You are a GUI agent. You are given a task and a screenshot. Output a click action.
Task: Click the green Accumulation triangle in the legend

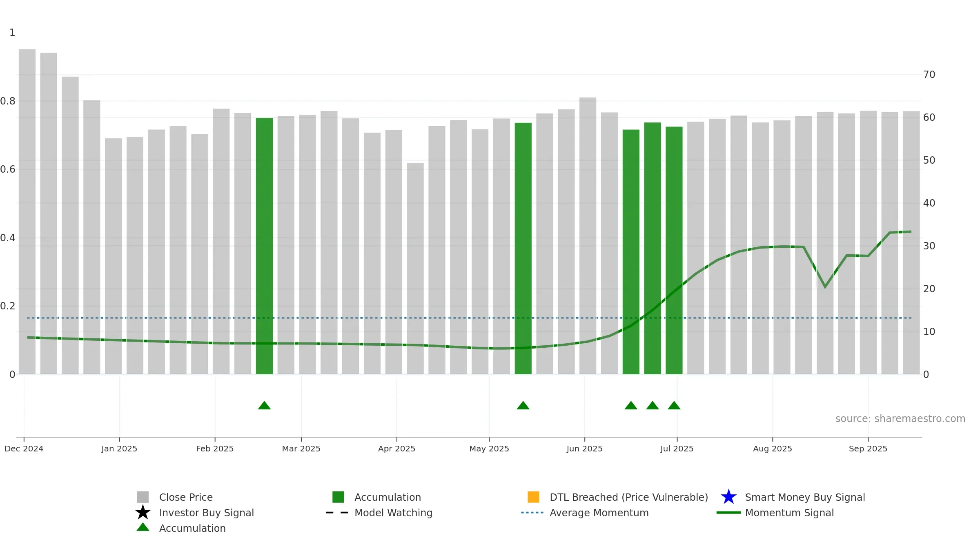pyautogui.click(x=143, y=527)
